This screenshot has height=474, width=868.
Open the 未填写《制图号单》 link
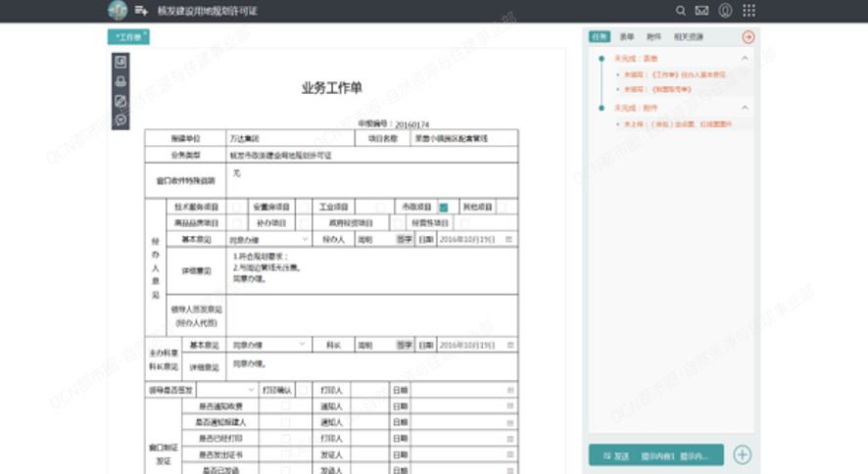click(x=657, y=89)
